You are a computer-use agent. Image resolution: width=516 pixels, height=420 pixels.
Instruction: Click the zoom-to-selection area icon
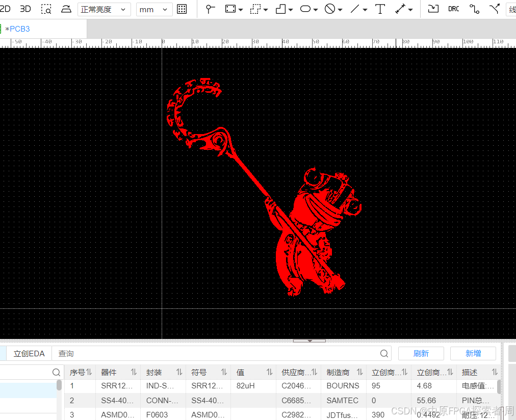(46, 9)
